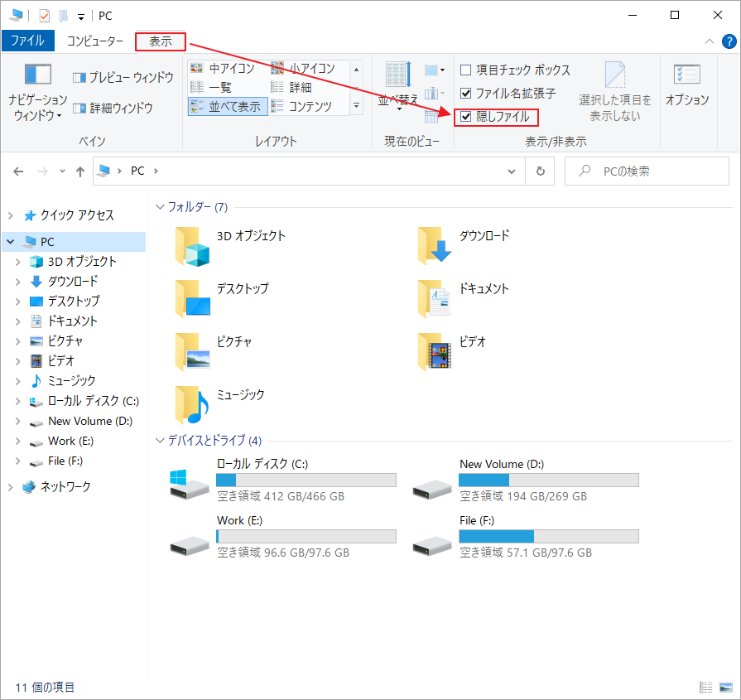The height and width of the screenshot is (700, 741).
Task: Go up one level with up arrow
Action: tap(80, 171)
